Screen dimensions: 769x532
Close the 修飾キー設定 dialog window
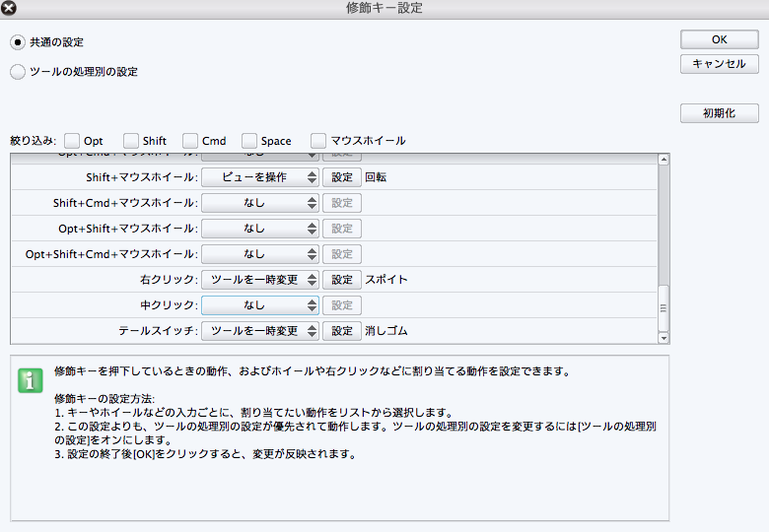9,9
